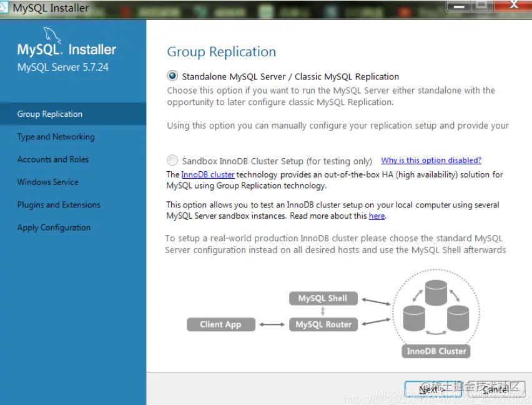The image size is (532, 405).
Task: Click the InnoDB Cluster diagram label
Action: (436, 351)
